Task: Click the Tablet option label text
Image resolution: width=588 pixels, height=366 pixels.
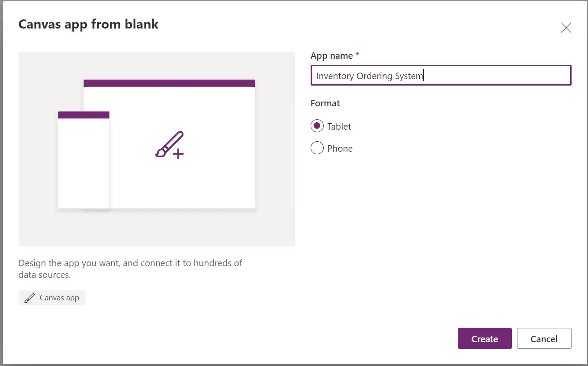Action: tap(339, 127)
